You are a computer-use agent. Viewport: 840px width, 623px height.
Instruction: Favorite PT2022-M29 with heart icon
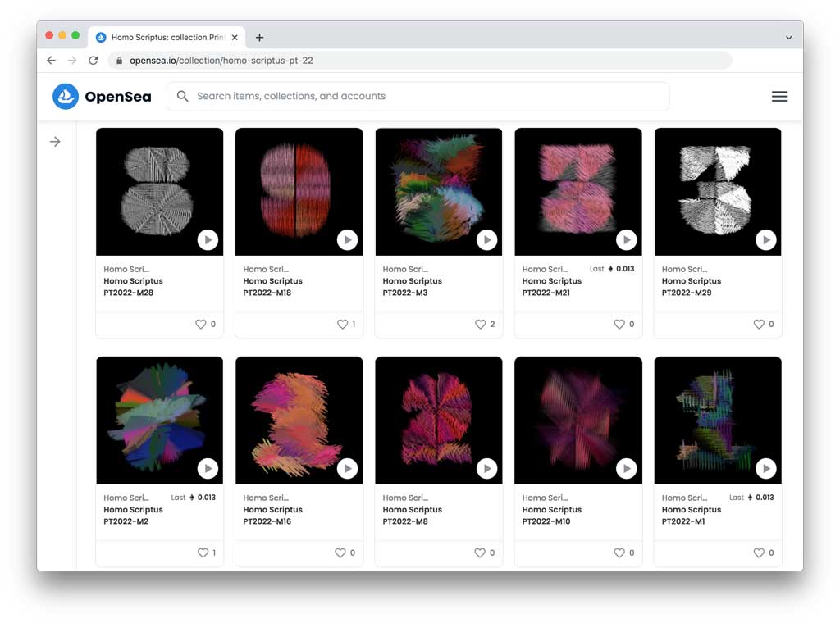point(759,324)
